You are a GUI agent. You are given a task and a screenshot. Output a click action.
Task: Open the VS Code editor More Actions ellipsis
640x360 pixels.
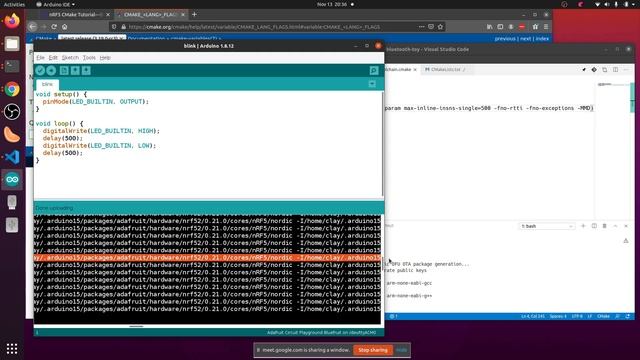(626, 70)
